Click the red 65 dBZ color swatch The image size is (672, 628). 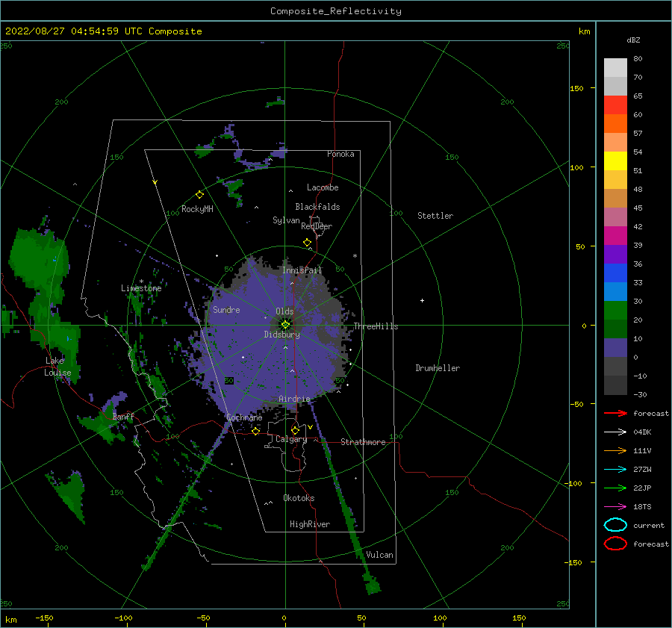615,105
